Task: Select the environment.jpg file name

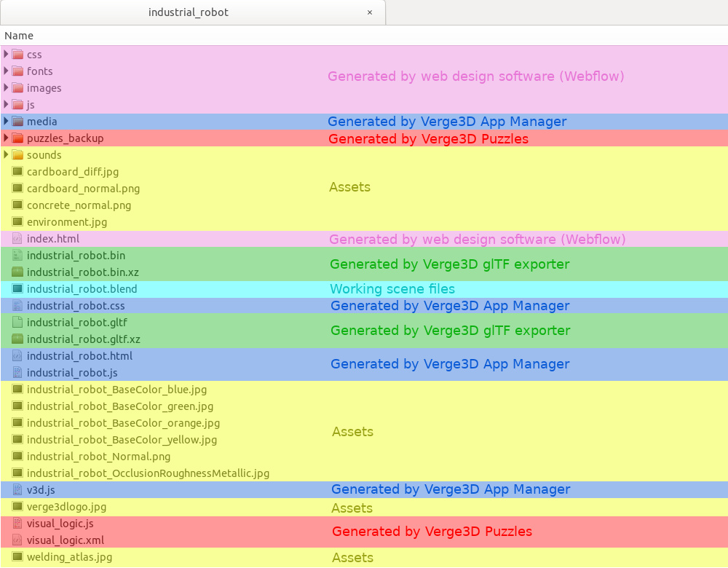Action: click(x=67, y=222)
